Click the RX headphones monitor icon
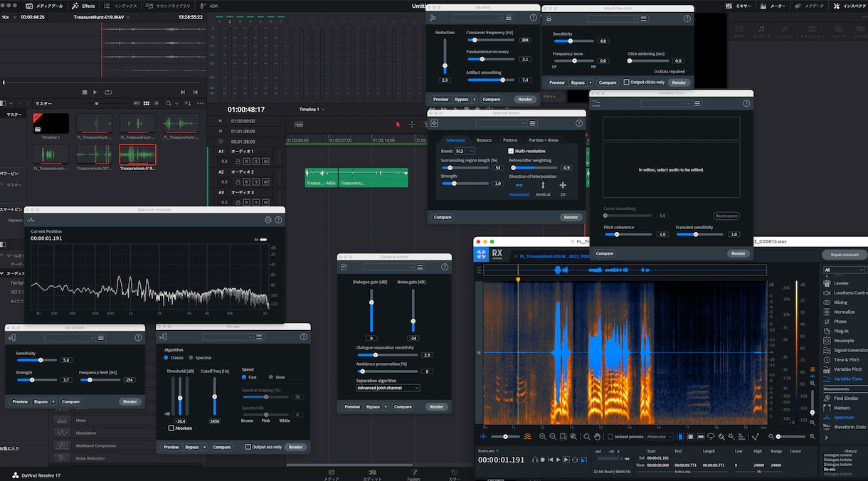 534,460
